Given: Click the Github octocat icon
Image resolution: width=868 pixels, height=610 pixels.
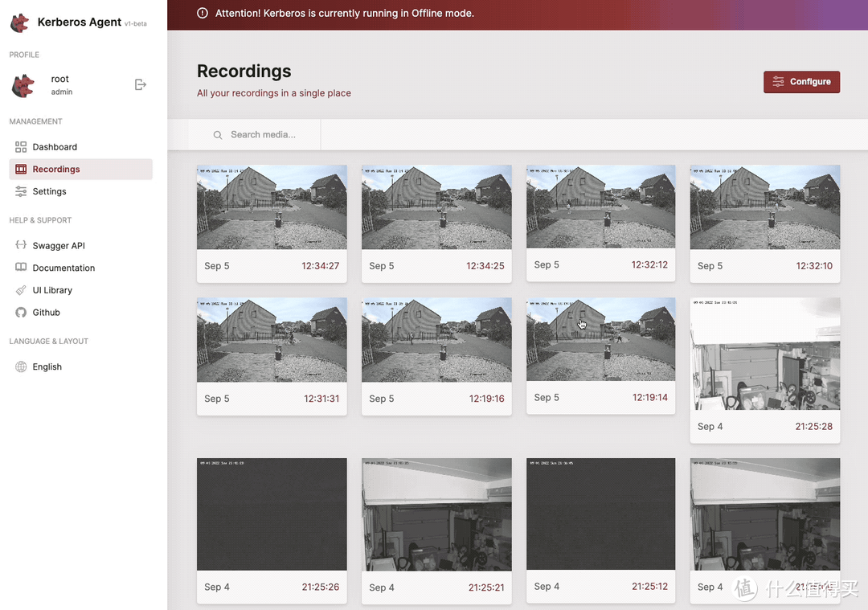Looking at the screenshot, I should coord(21,313).
